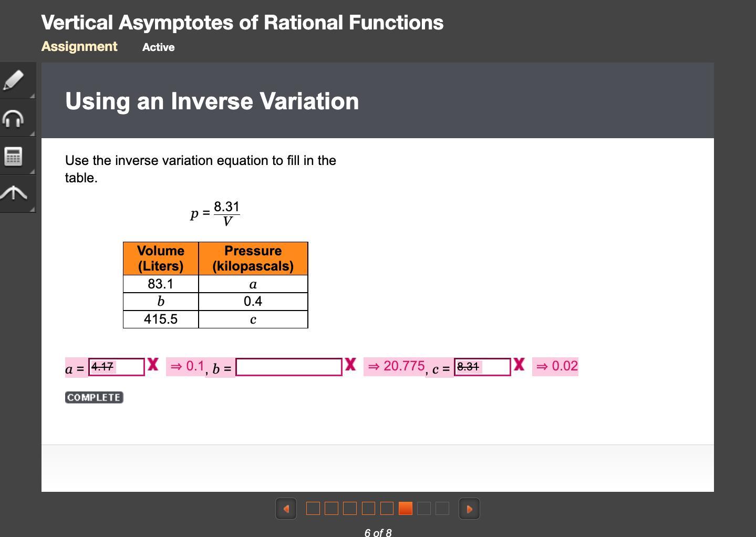Click the red X beside b field
This screenshot has width=756, height=537.
(350, 365)
